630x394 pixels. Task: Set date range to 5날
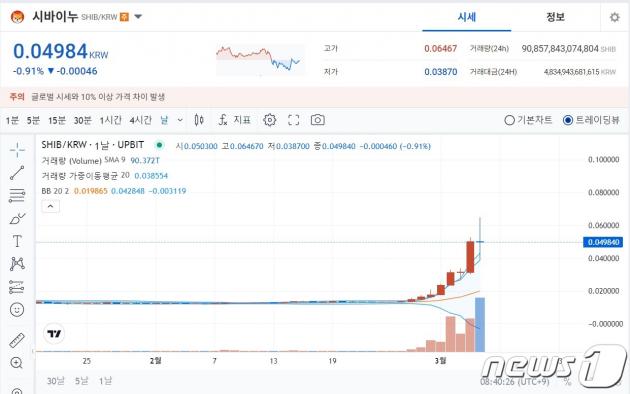pos(82,381)
